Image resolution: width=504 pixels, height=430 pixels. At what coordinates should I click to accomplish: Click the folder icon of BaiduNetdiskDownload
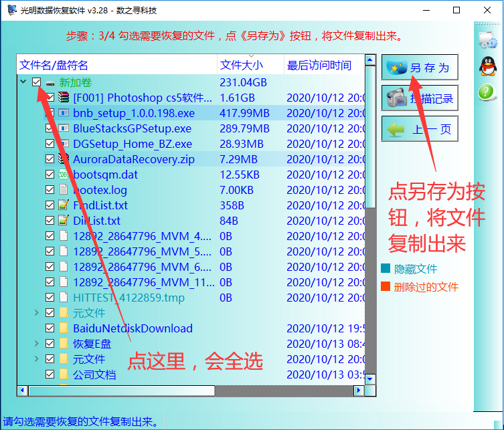[x=64, y=328]
